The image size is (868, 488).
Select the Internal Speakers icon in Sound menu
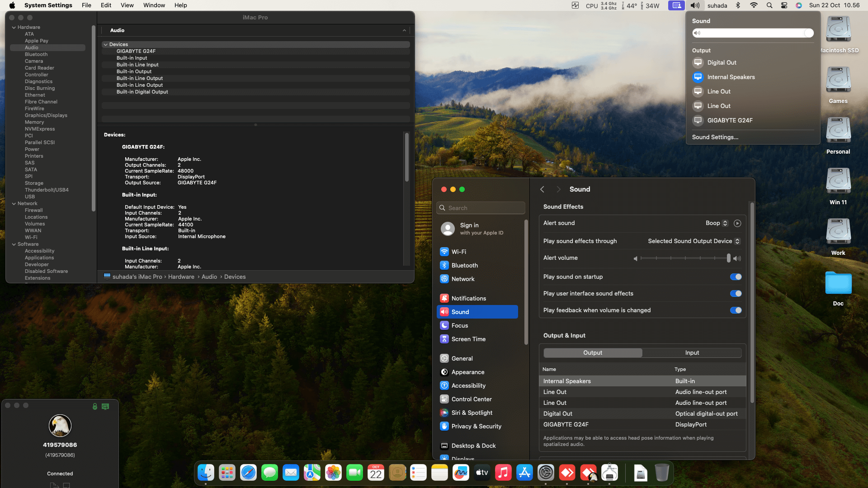pyautogui.click(x=698, y=77)
